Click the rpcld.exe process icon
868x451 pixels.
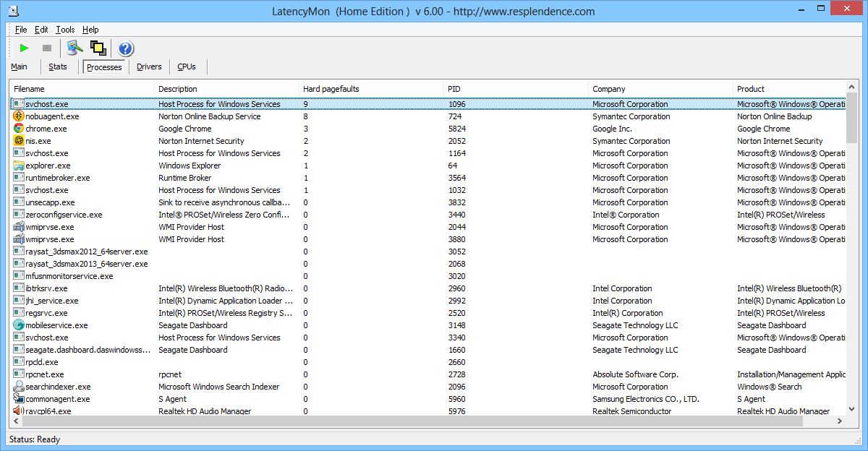[19, 362]
